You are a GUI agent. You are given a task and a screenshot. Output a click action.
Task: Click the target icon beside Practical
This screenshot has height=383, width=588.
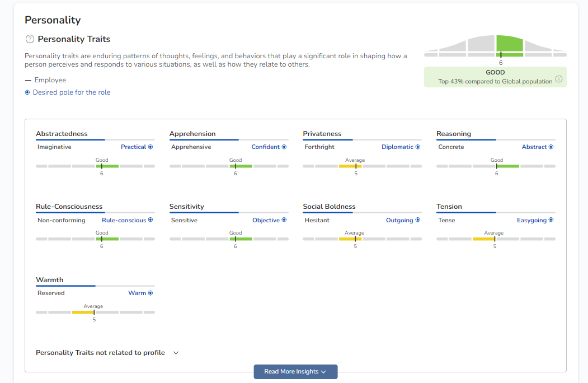[150, 147]
